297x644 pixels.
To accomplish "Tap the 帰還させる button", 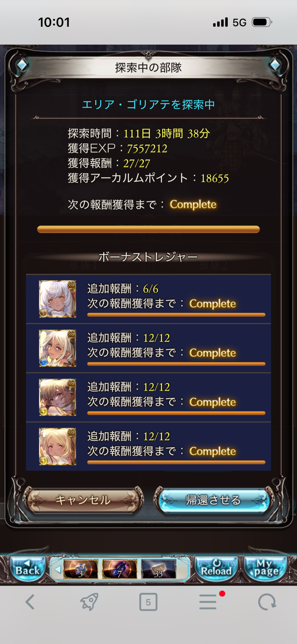I will pyautogui.click(x=213, y=500).
